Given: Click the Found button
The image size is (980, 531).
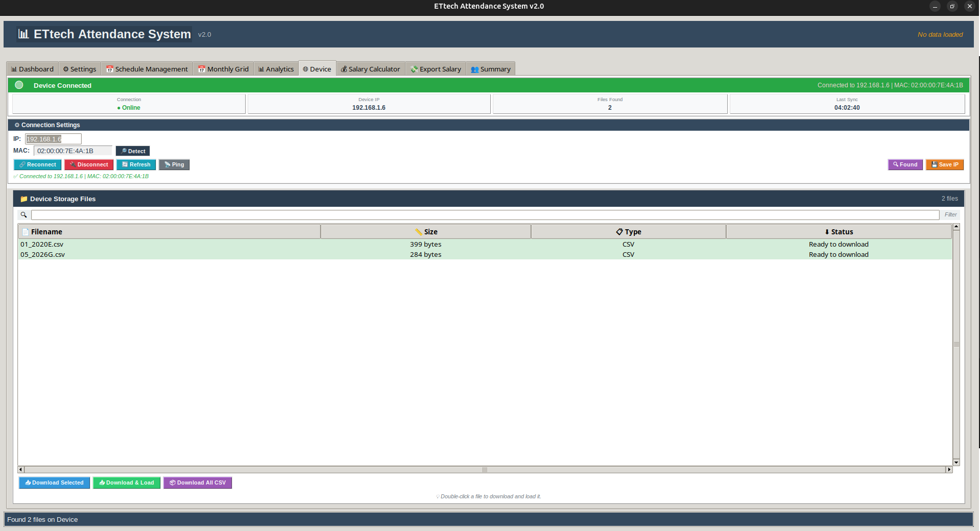Looking at the screenshot, I should tap(905, 164).
